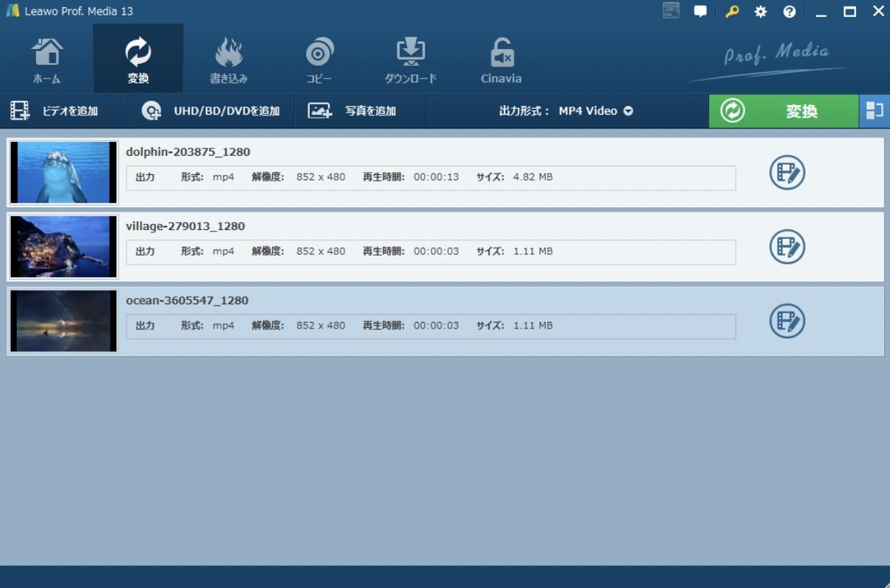Go to the コピー copy tab

pyautogui.click(x=319, y=60)
